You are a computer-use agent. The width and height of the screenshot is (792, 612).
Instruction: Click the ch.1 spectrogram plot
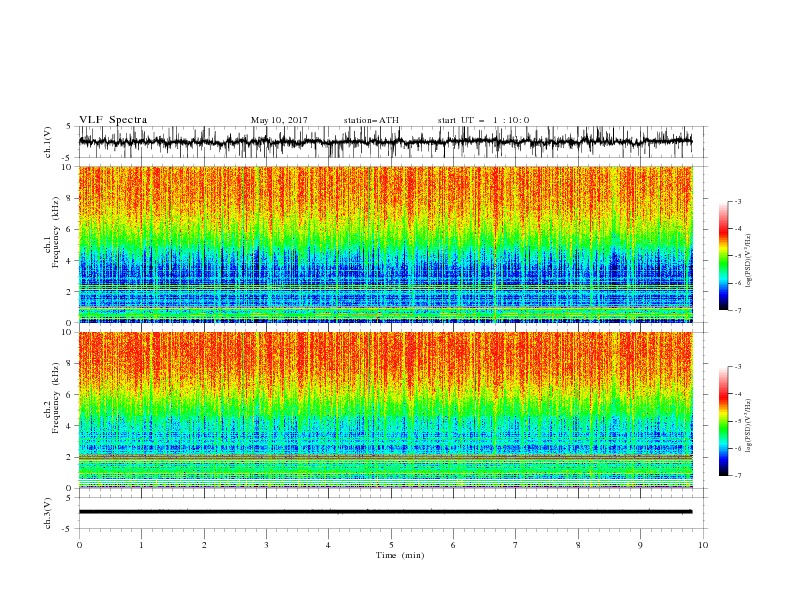coord(385,244)
